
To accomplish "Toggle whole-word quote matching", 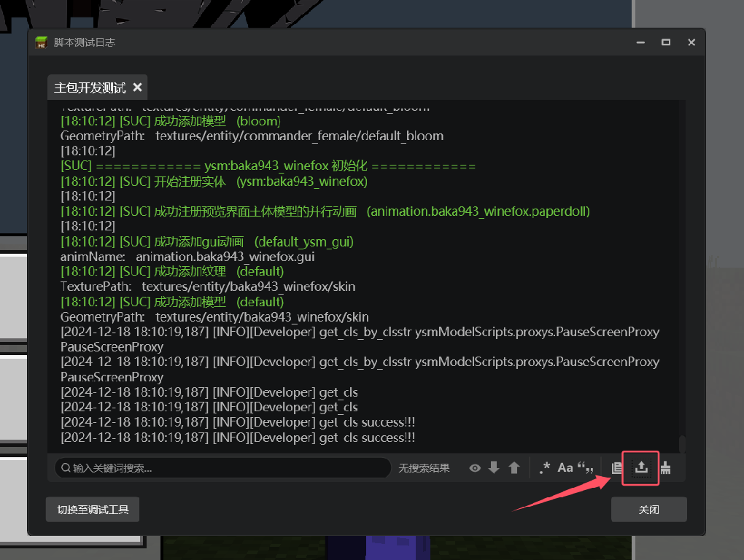I will (x=585, y=468).
